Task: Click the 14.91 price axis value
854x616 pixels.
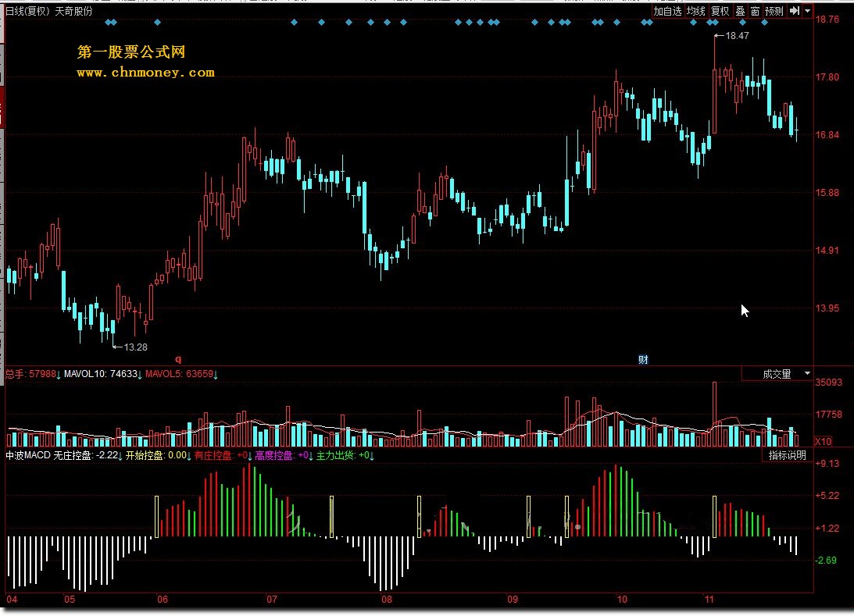Action: point(827,251)
